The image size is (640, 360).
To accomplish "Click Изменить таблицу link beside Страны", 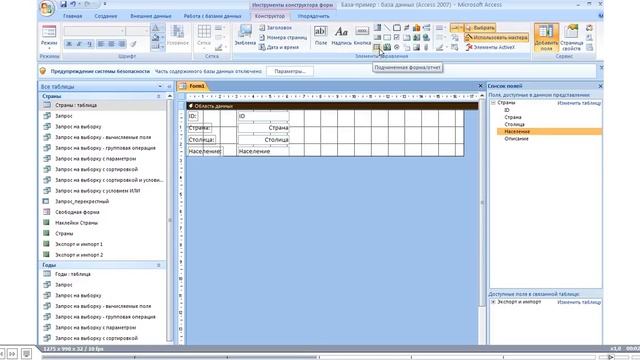I will tap(579, 103).
